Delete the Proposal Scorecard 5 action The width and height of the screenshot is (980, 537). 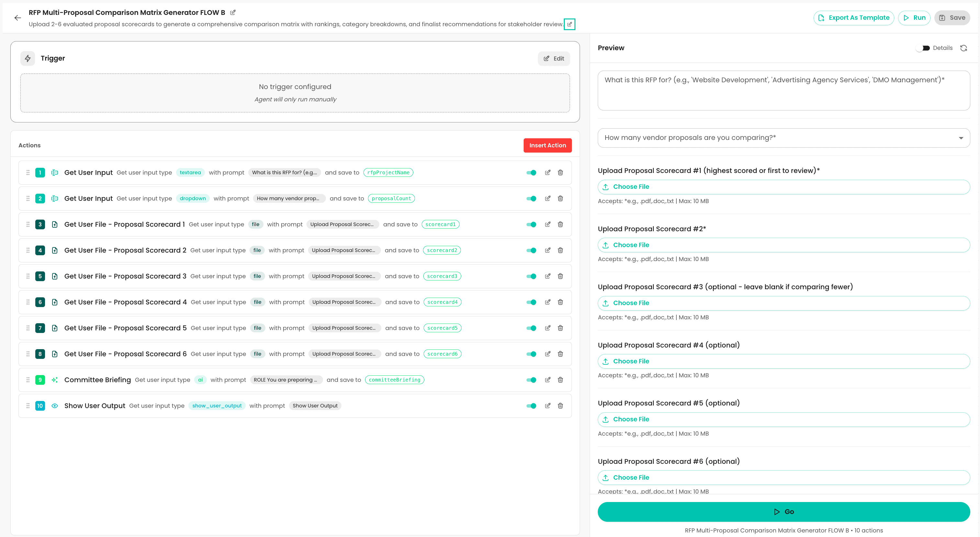point(560,328)
